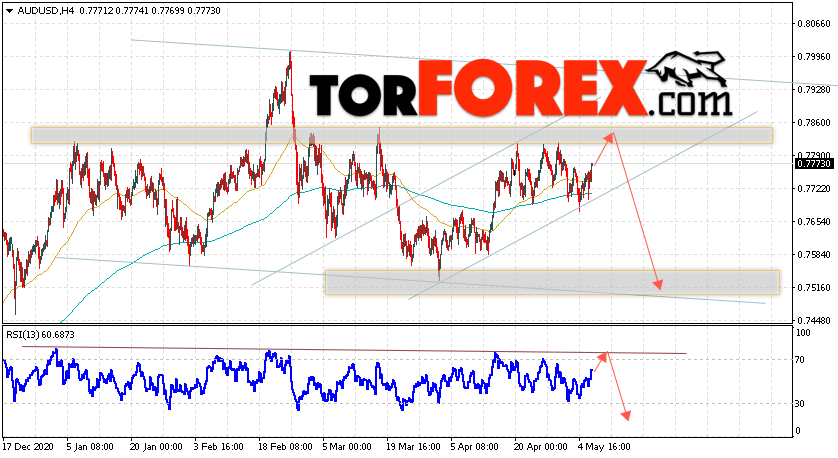Image resolution: width=838 pixels, height=458 pixels.
Task: Select RSI scale level 70
Action: 800,360
